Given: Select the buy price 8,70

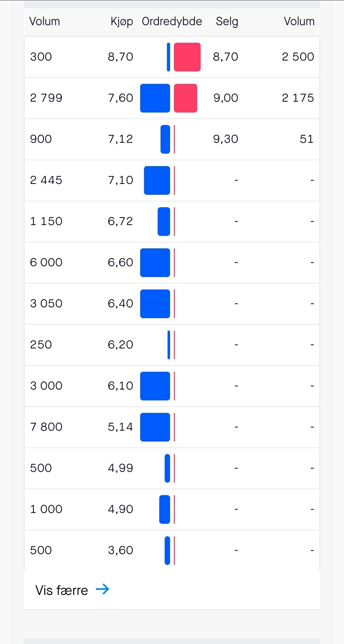Looking at the screenshot, I should 120,57.
